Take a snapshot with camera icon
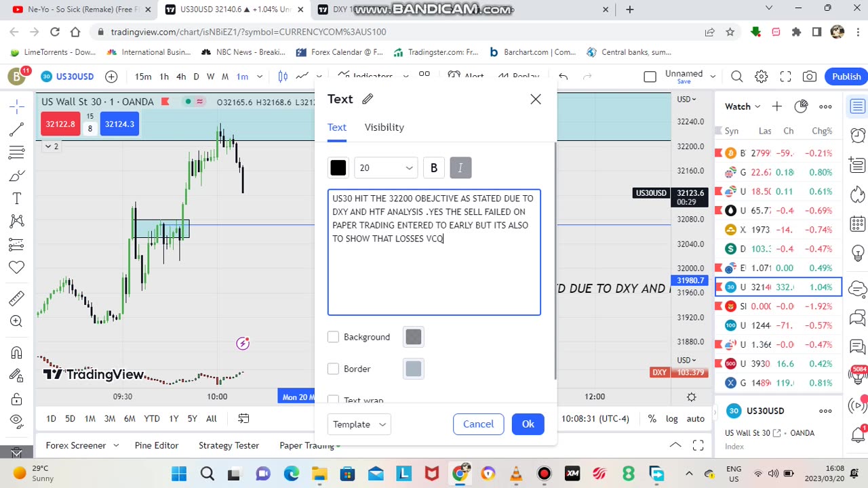 point(809,77)
